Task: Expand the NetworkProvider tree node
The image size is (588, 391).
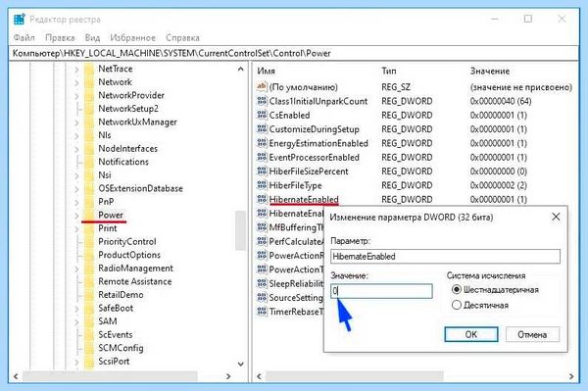Action: click(x=76, y=96)
